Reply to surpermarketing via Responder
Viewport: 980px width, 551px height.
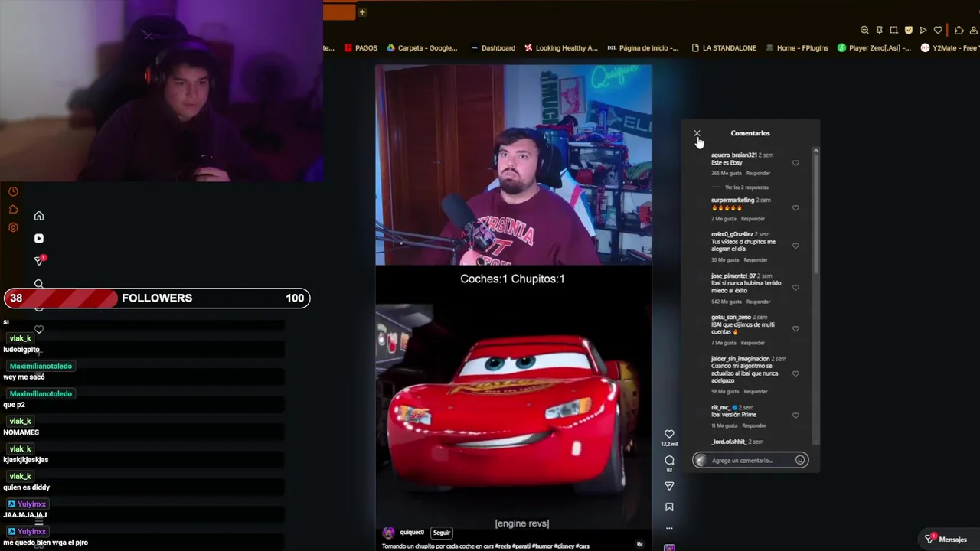[753, 219]
